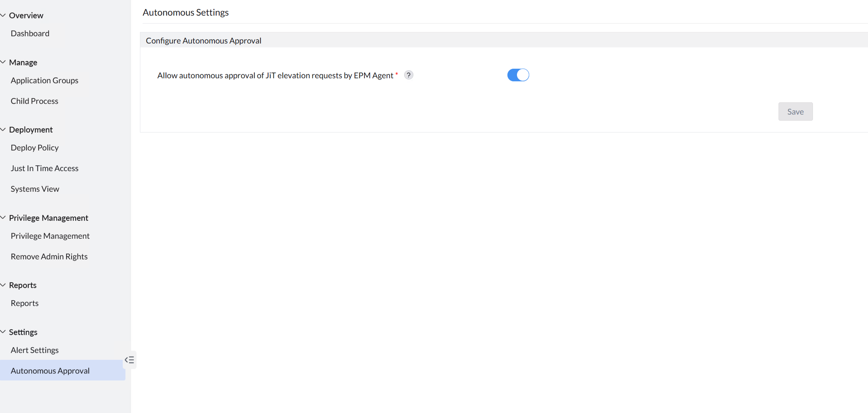868x413 pixels.
Task: Collapse the Reports section chevron
Action: 3,285
